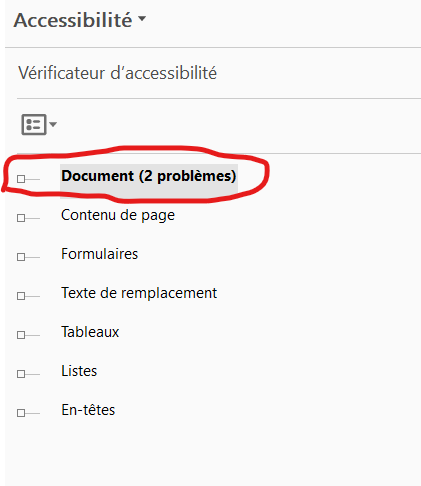Select the En-têtes item
This screenshot has height=486, width=421.
pyautogui.click(x=88, y=410)
